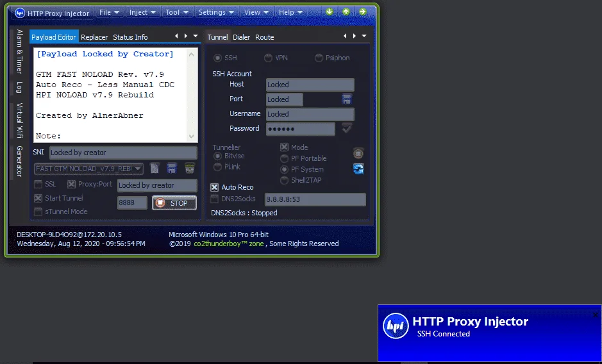Open the View menu dropdown
This screenshot has width=602, height=364.
[256, 12]
